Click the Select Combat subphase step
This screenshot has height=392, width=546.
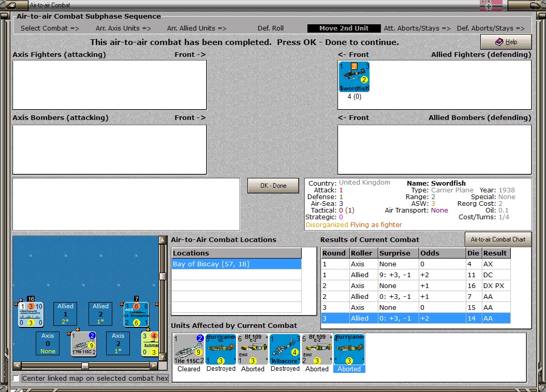50,28
